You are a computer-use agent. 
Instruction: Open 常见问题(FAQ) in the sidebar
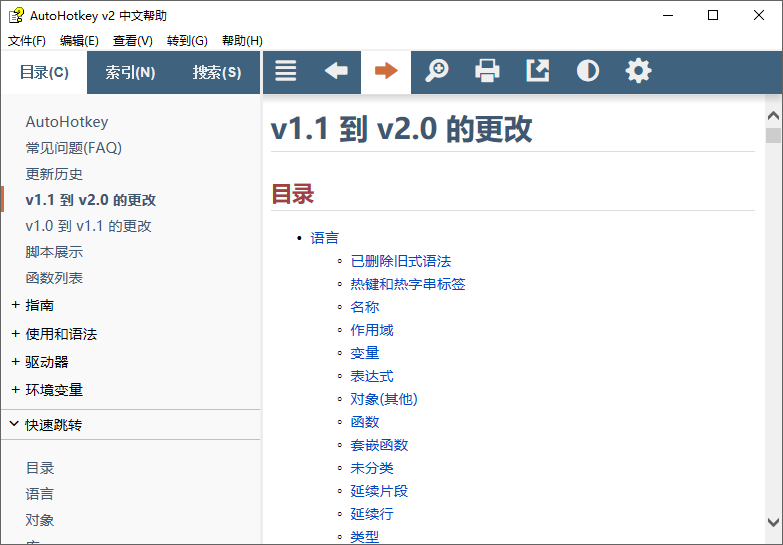(73, 148)
